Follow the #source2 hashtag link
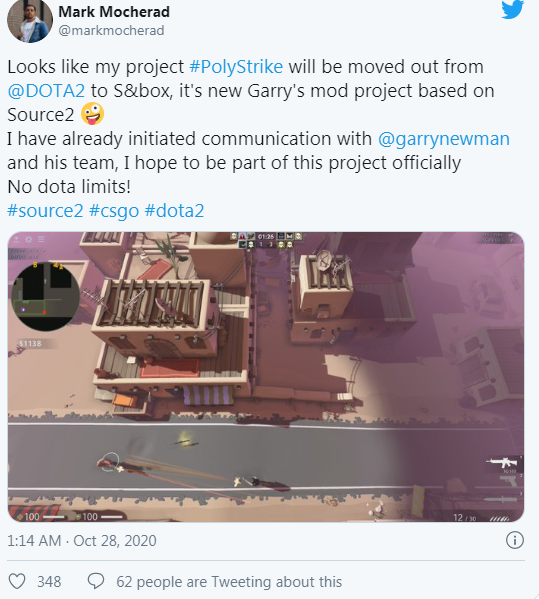This screenshot has height=599, width=539. (45, 211)
